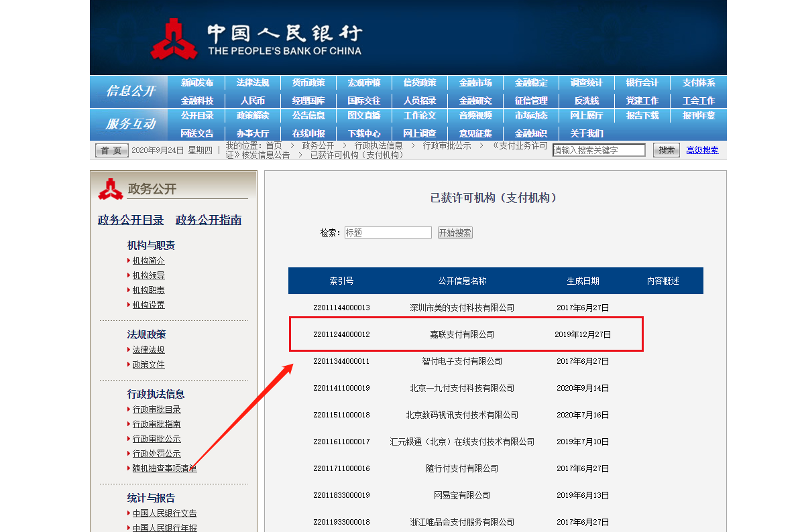Click the 标题 search field
802x532 pixels.
coord(388,232)
